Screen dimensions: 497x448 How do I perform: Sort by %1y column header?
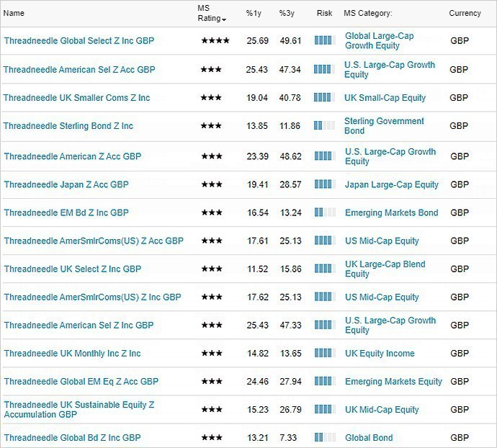click(x=254, y=13)
